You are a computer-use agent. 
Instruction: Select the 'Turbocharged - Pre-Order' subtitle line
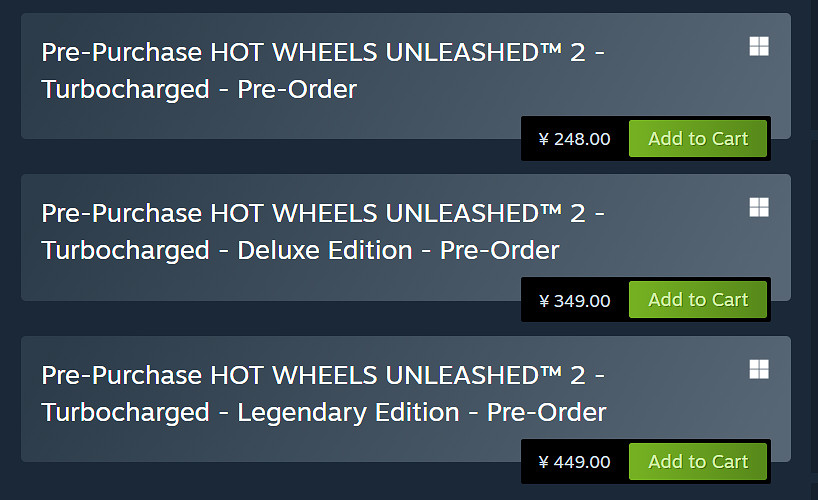tap(199, 89)
